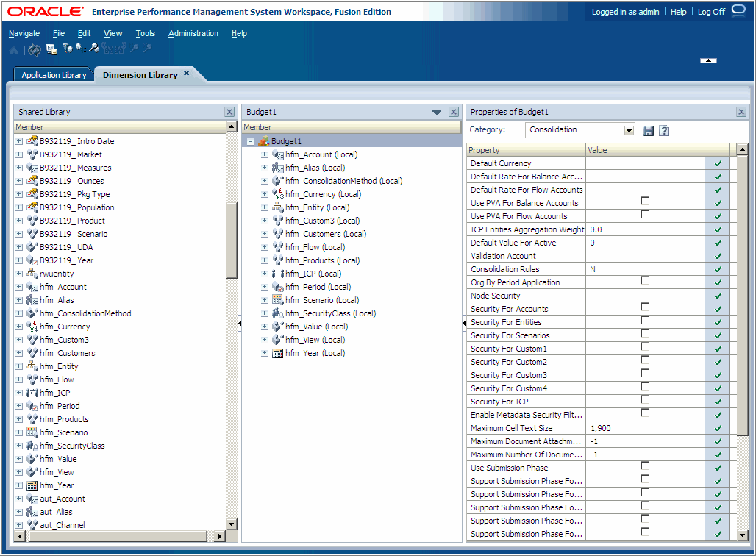
Task: Expand hfm_Entity in Shared Library
Action: (x=19, y=366)
